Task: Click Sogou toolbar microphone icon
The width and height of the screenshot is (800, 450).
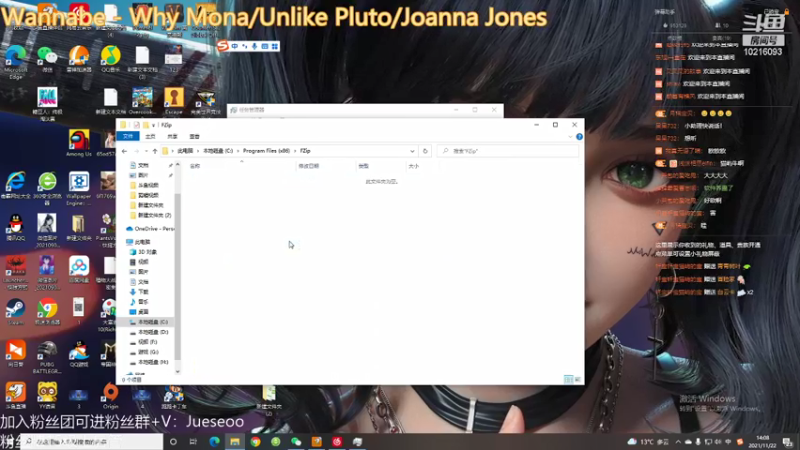Action: pos(255,46)
